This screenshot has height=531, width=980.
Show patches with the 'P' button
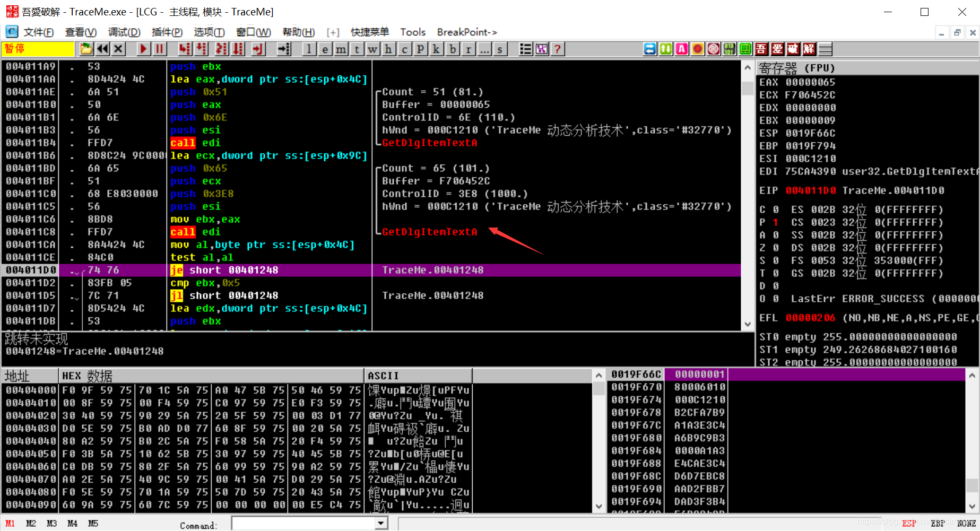pyautogui.click(x=421, y=49)
